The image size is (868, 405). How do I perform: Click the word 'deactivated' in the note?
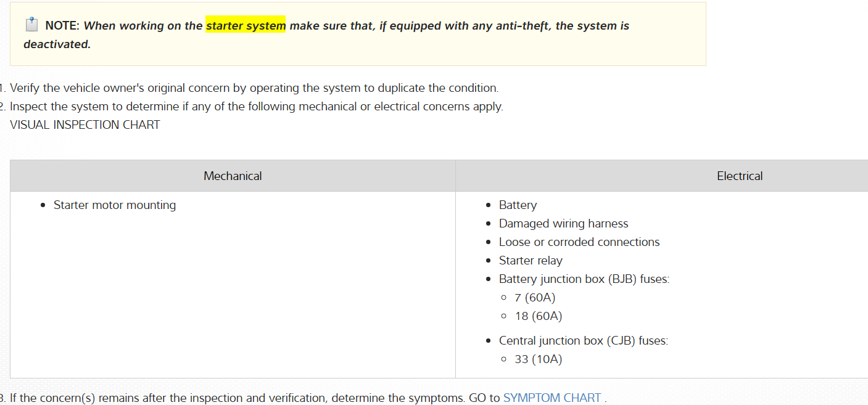(x=56, y=44)
